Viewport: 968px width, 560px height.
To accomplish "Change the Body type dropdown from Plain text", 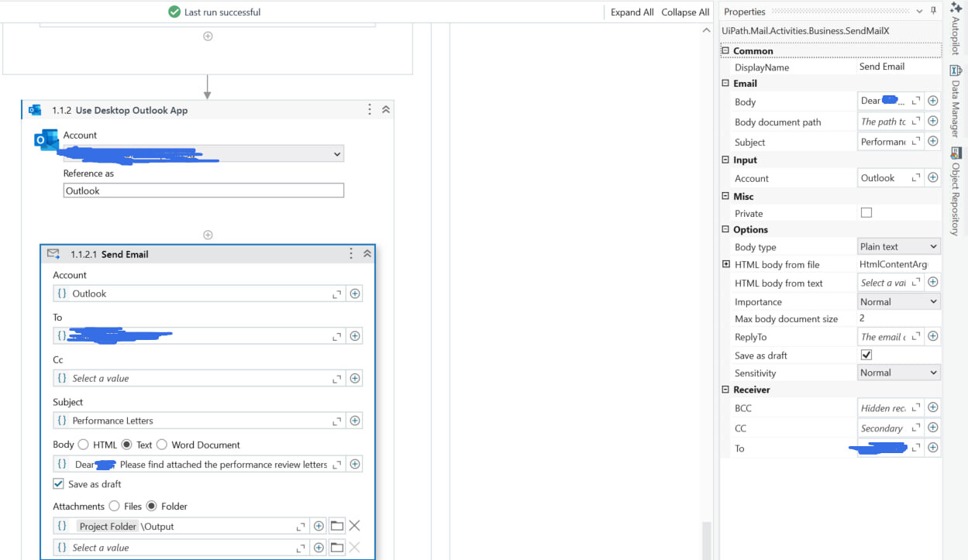I will click(x=898, y=246).
